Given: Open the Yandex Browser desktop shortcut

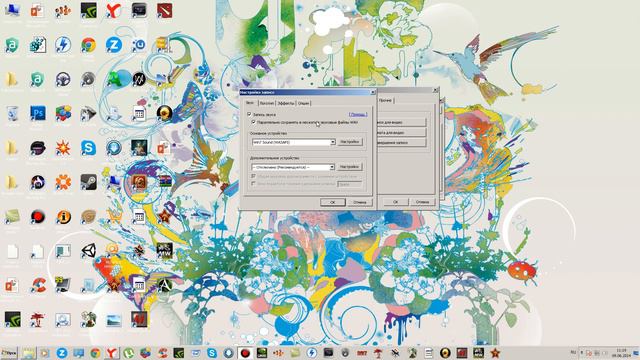Looking at the screenshot, I should [113, 10].
